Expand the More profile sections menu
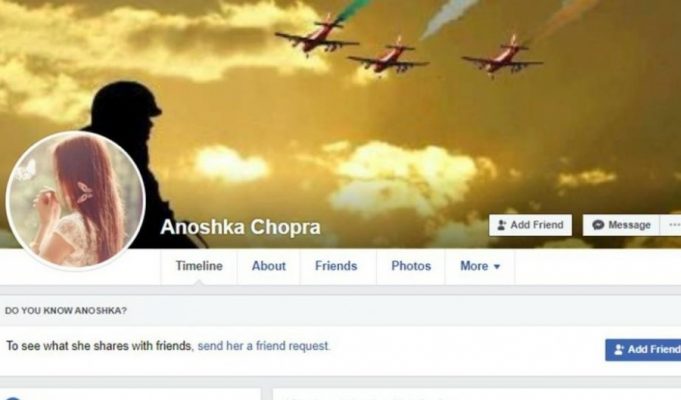This screenshot has width=681, height=400. pos(480,266)
